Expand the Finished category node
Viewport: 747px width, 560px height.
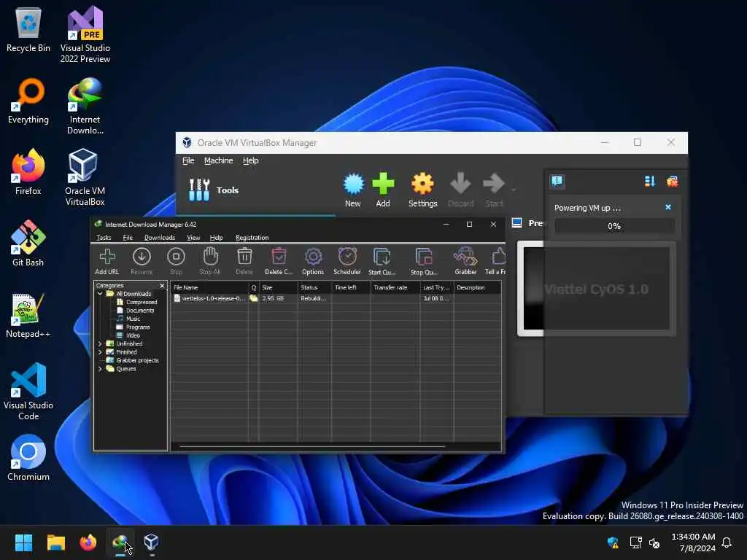click(100, 352)
